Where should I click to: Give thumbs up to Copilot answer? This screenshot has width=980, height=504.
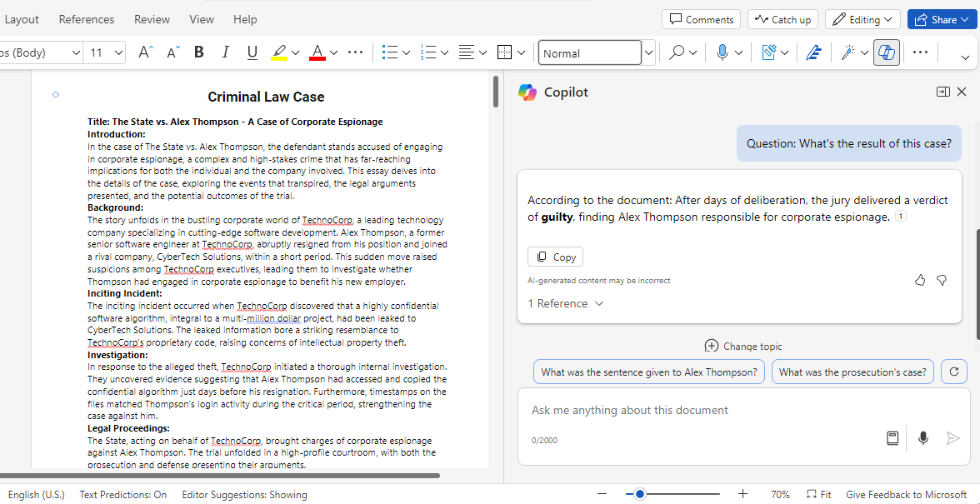[x=920, y=281]
